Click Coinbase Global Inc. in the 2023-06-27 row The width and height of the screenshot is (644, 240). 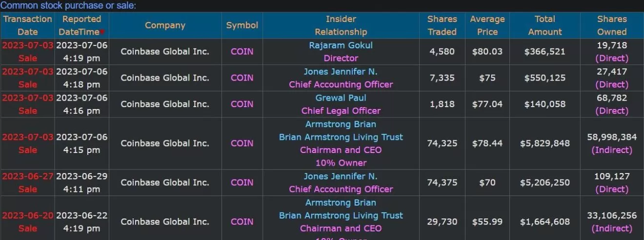click(x=165, y=182)
